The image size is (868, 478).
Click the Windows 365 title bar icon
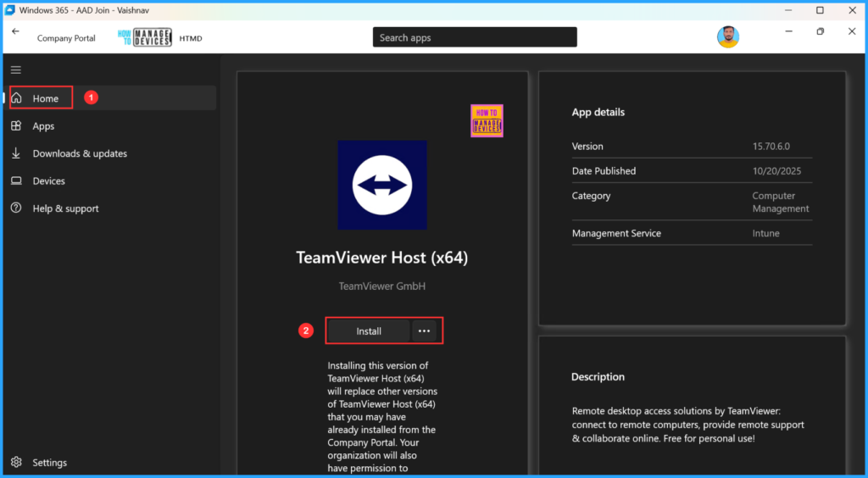pos(10,10)
